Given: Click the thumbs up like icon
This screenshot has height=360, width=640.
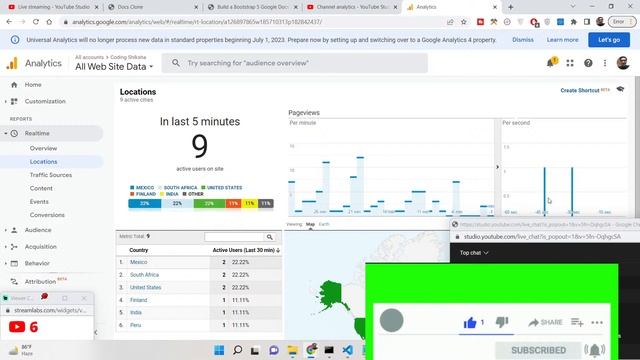Looking at the screenshot, I should coord(470,323).
